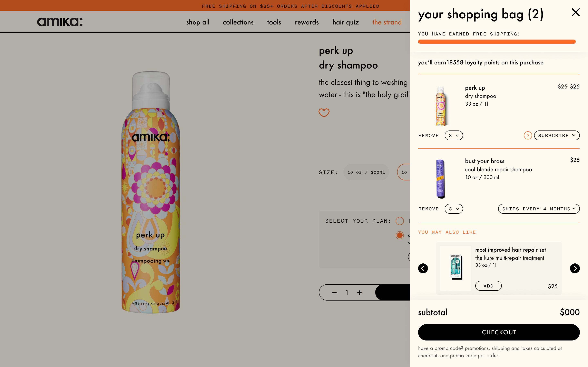Image resolution: width=588 pixels, height=367 pixels.
Task: Go to the hair quiz page
Action: coord(345,22)
